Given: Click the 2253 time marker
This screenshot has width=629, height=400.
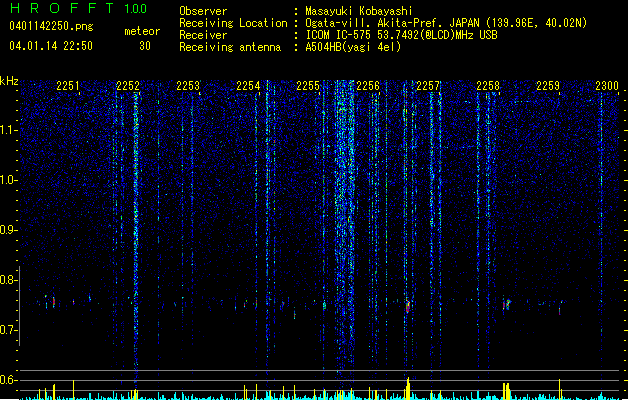Looking at the screenshot, I should click(188, 86).
